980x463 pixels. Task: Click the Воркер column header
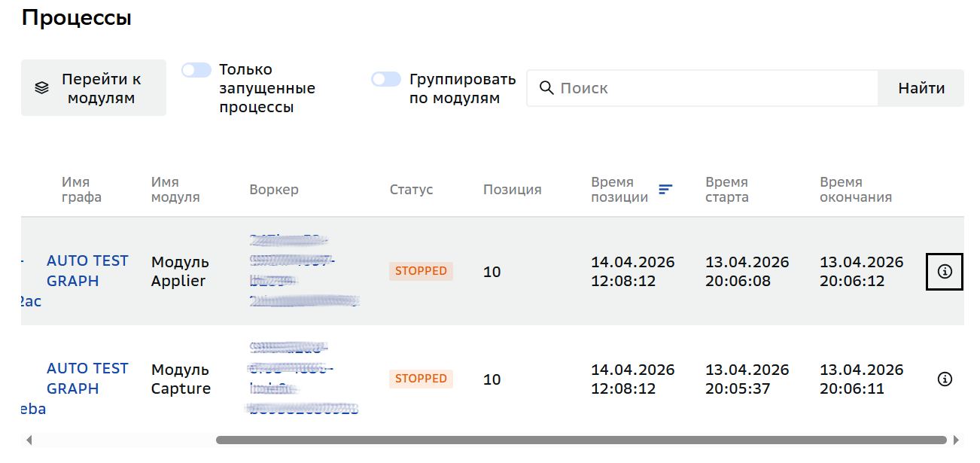(x=274, y=190)
